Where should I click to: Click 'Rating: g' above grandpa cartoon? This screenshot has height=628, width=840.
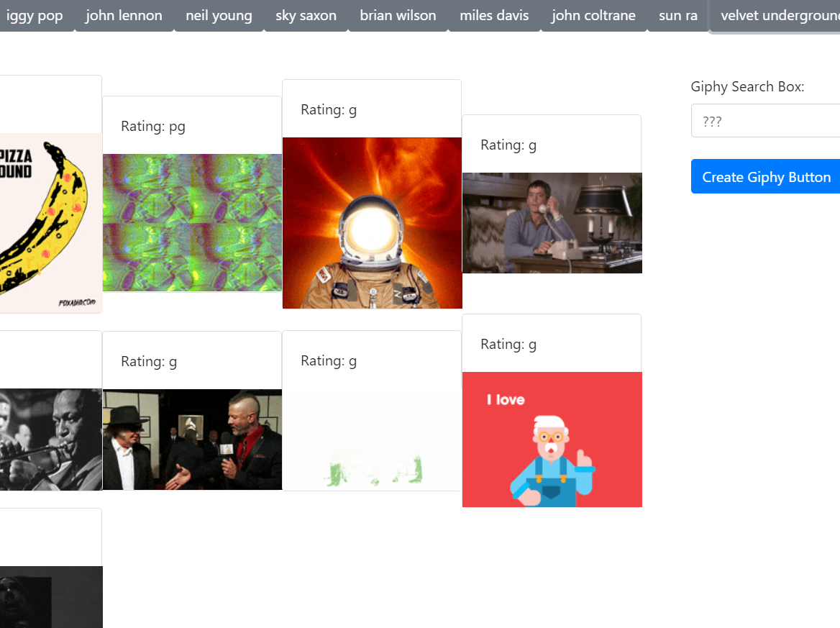tap(508, 345)
